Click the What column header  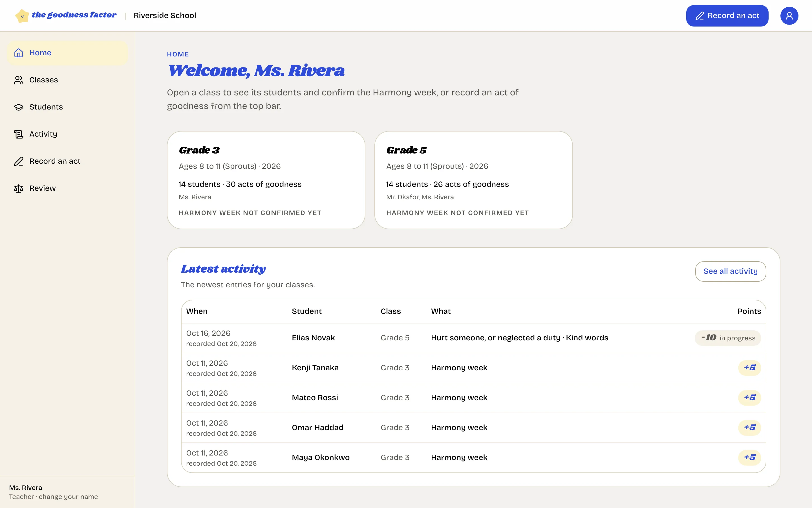pos(441,311)
